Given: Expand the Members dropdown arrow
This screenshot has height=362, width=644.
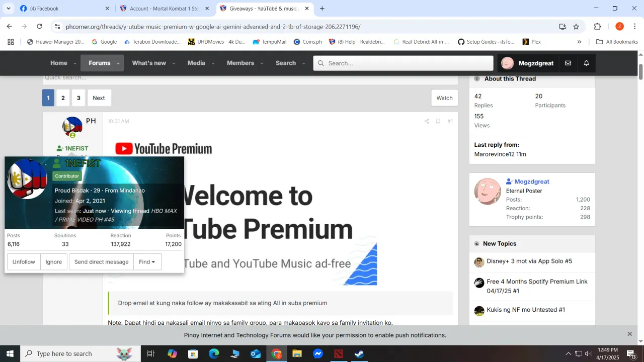Looking at the screenshot, I should pyautogui.click(x=262, y=64).
